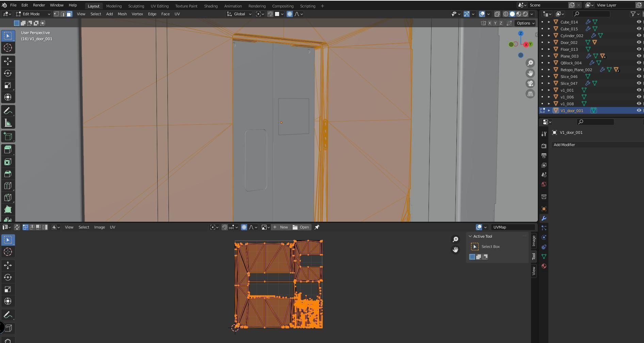Activate the Scale tool in 3D viewport
This screenshot has width=644, height=343.
(x=8, y=85)
